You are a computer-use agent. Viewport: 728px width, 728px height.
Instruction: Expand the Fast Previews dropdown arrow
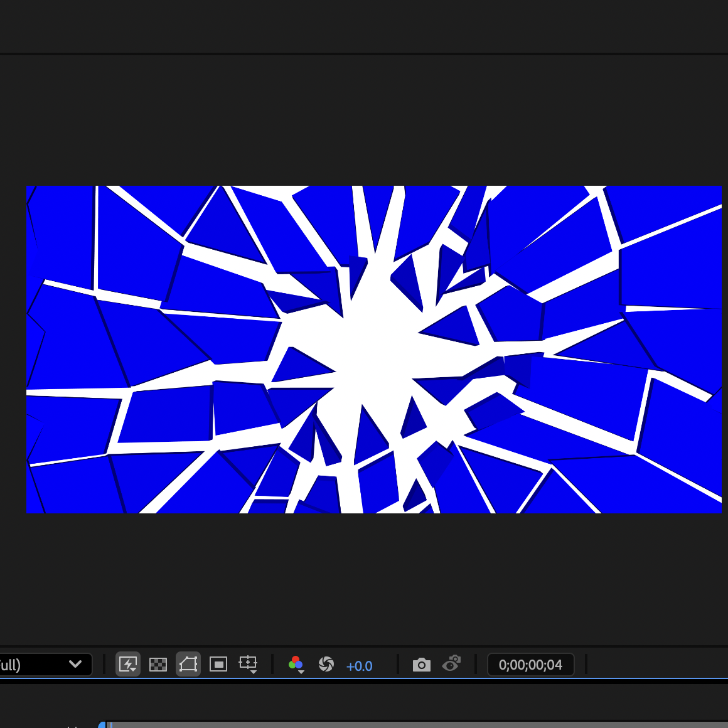134,669
